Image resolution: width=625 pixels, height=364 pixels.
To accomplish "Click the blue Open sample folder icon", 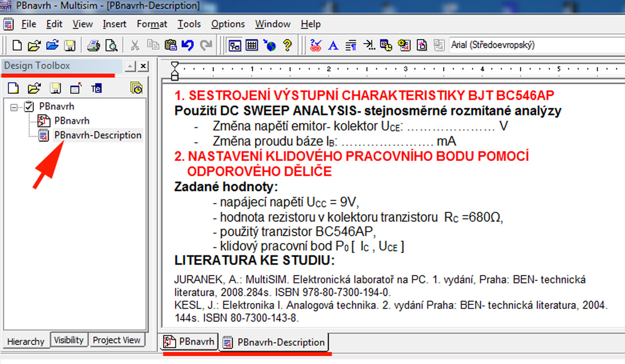I will coord(52,45).
